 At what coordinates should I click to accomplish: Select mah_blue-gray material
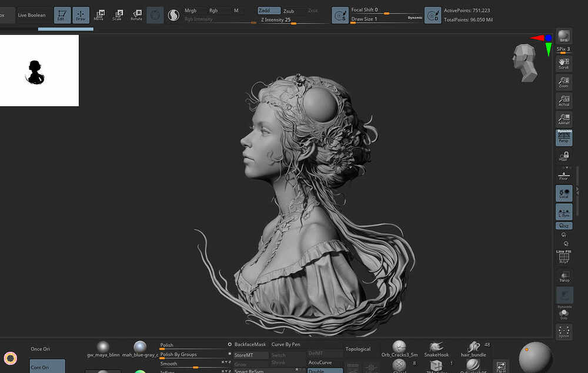coord(141,350)
